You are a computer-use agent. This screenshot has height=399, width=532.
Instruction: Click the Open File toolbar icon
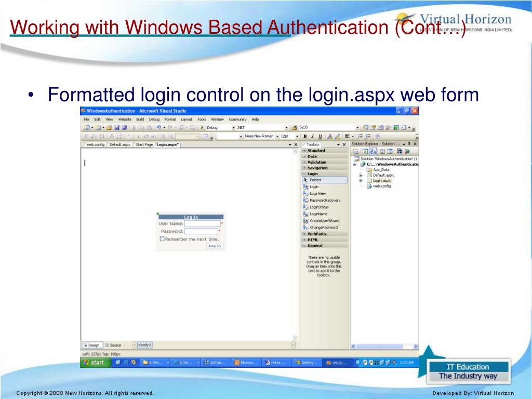pyautogui.click(x=109, y=128)
